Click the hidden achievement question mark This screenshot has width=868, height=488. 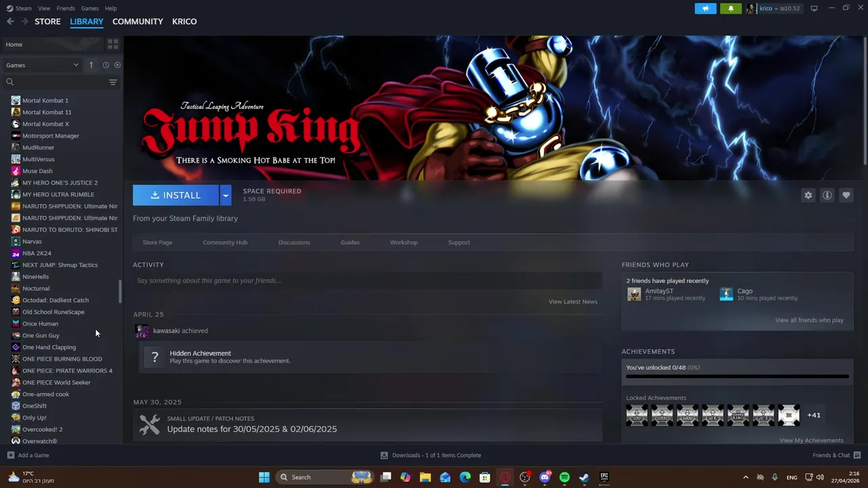[x=155, y=357]
